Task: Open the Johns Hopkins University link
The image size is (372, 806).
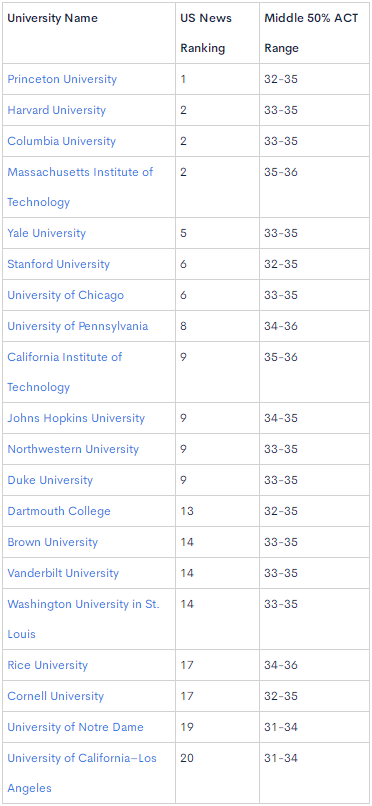Action: [76, 418]
